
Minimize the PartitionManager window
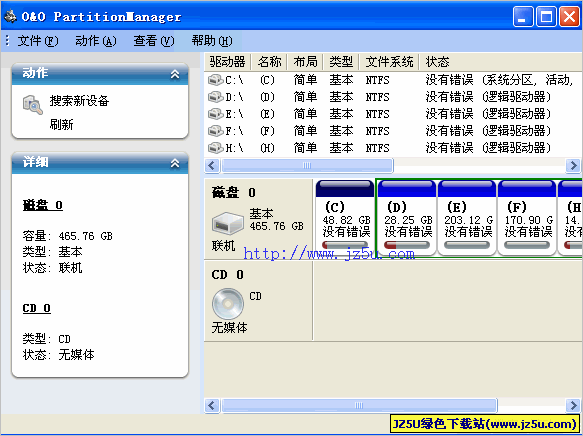(523, 16)
